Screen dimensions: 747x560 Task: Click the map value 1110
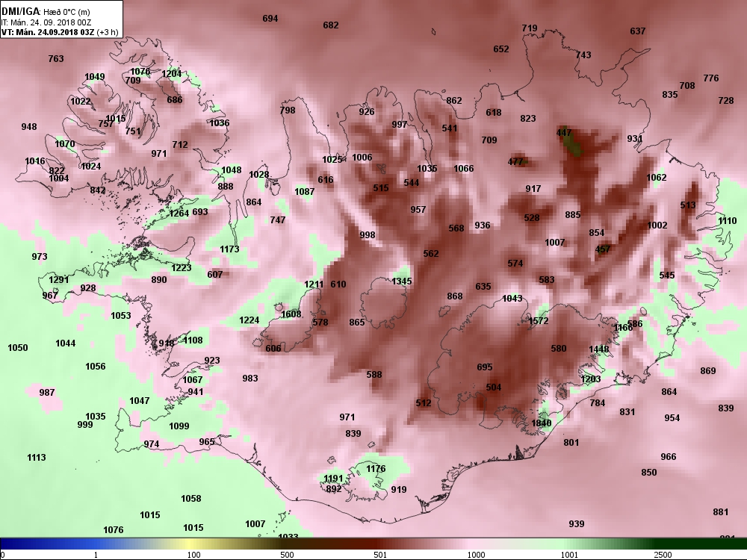727,221
